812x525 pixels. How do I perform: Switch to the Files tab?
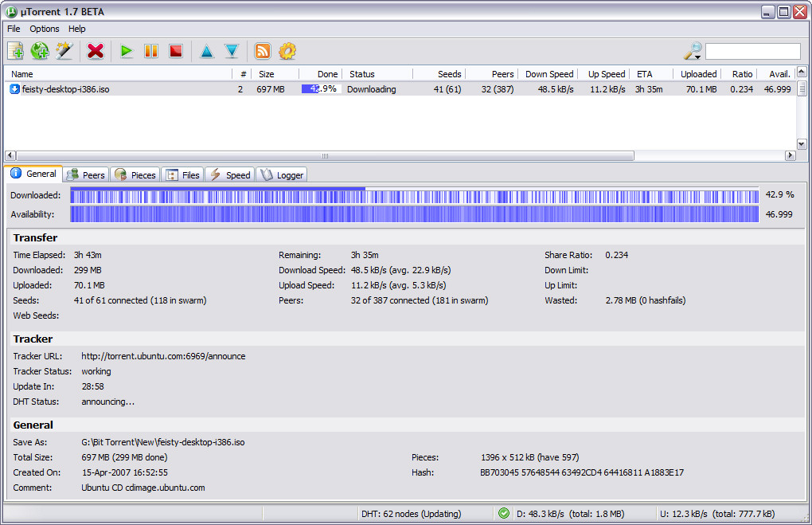183,174
